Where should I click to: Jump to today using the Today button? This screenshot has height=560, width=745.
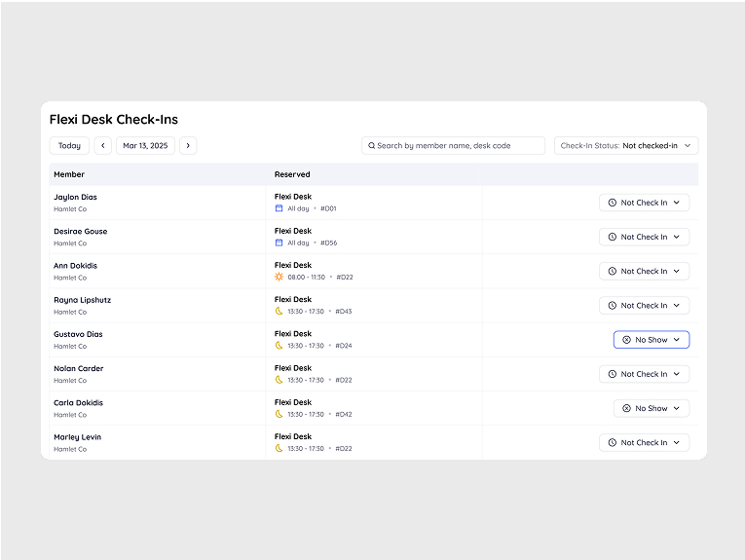click(x=69, y=146)
